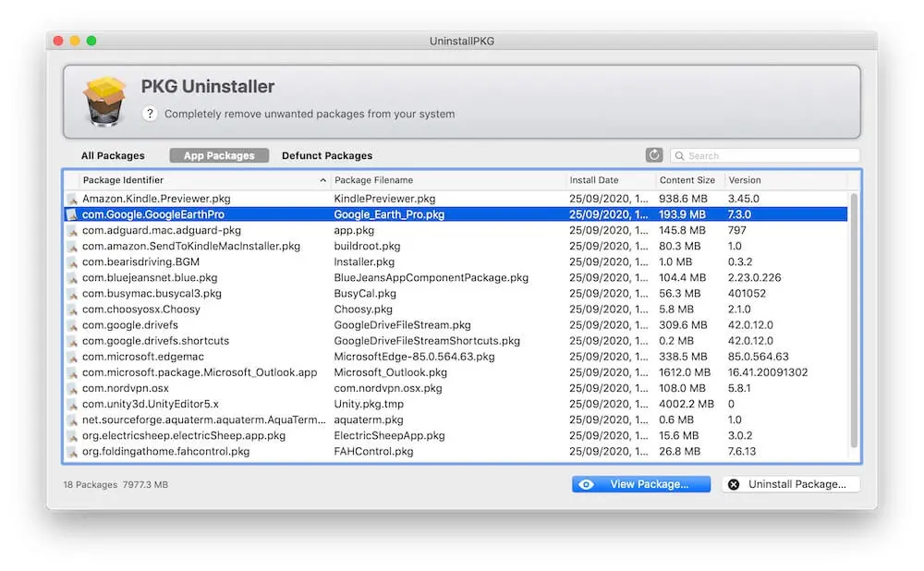
Task: Click filename KindlePreviewer.pkg
Action: [x=384, y=200]
